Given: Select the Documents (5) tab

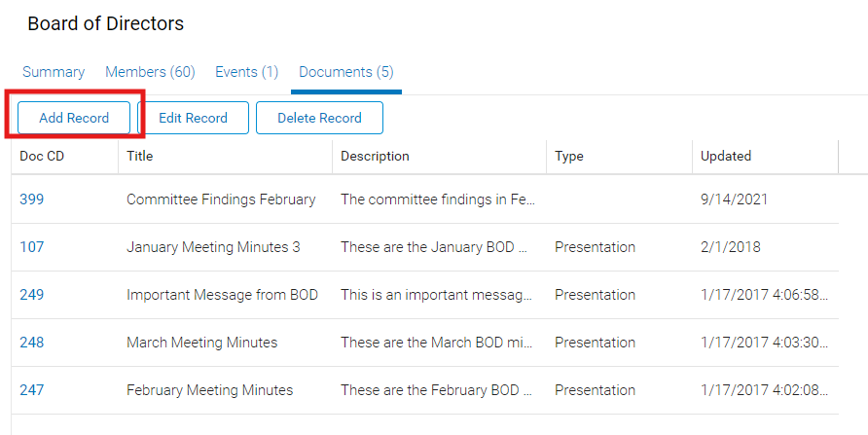Looking at the screenshot, I should click(x=346, y=72).
